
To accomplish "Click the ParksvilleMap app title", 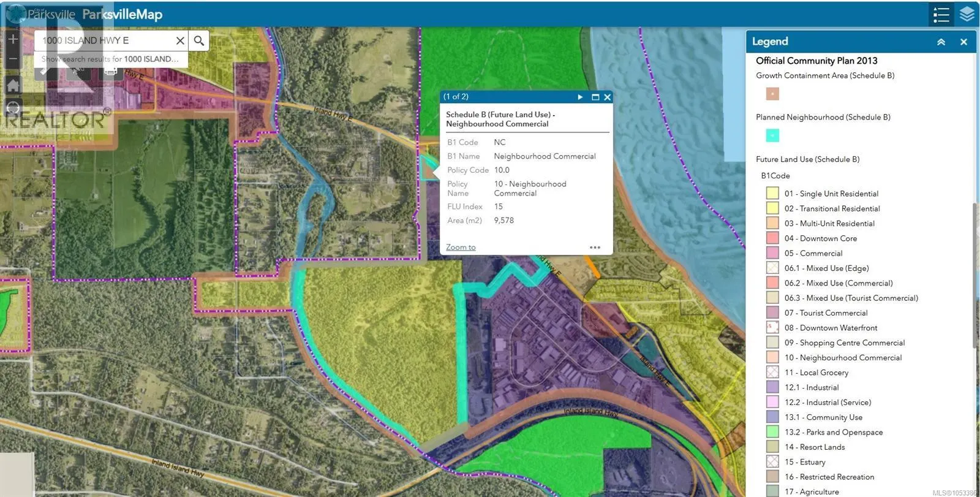I will (x=122, y=14).
